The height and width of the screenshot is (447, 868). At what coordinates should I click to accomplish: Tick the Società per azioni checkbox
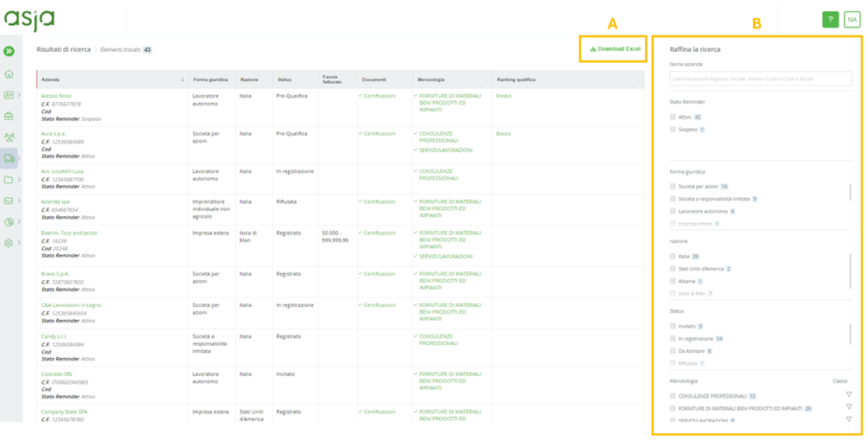(x=673, y=187)
